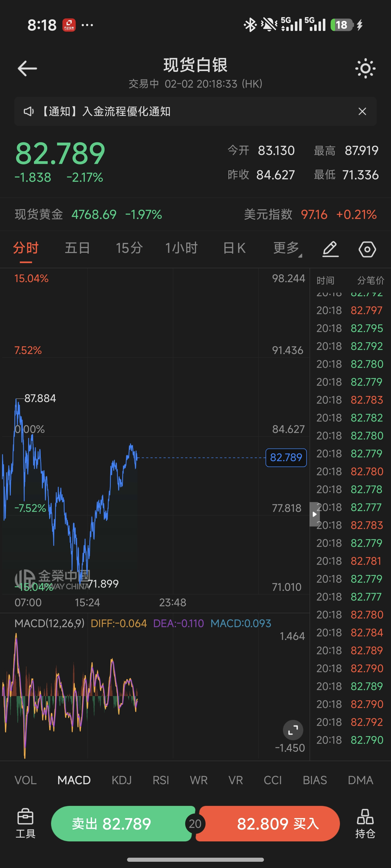
Task: Tap the red app notification icon in status bar
Action: pos(69,25)
